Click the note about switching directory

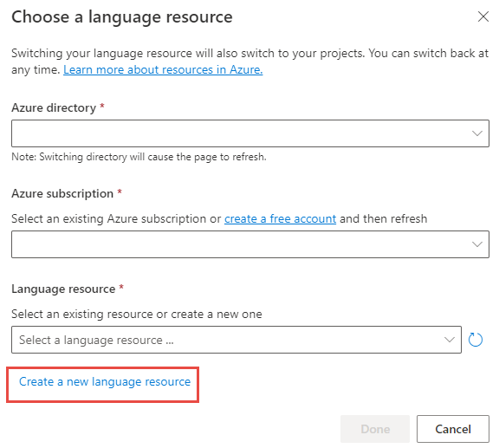point(139,157)
